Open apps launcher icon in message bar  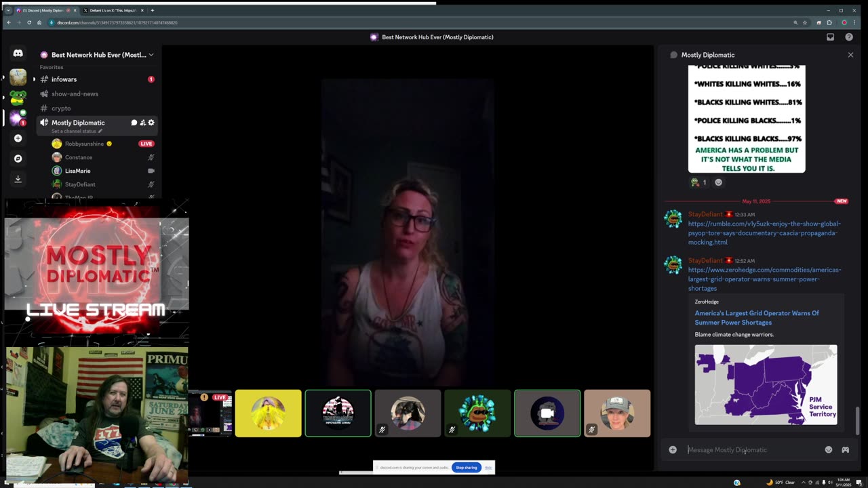click(846, 449)
